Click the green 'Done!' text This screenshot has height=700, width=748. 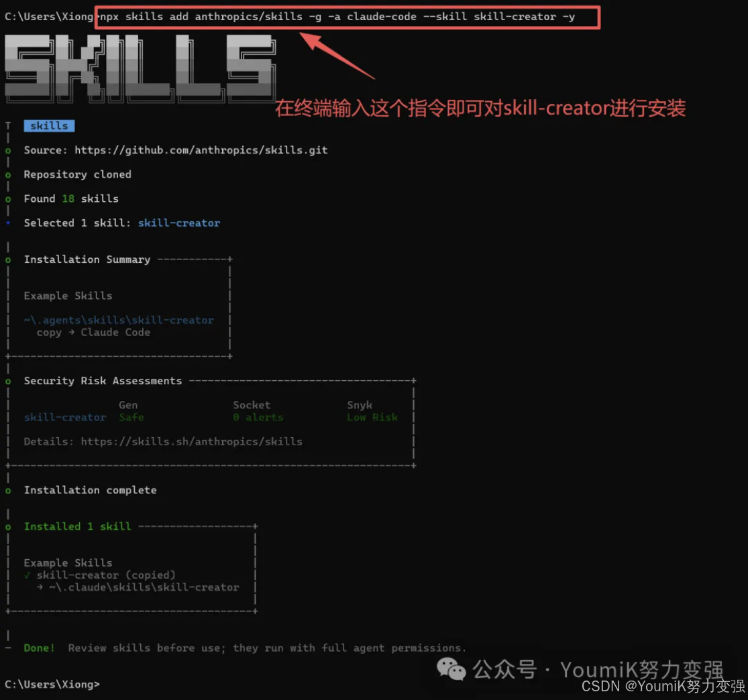pos(40,648)
